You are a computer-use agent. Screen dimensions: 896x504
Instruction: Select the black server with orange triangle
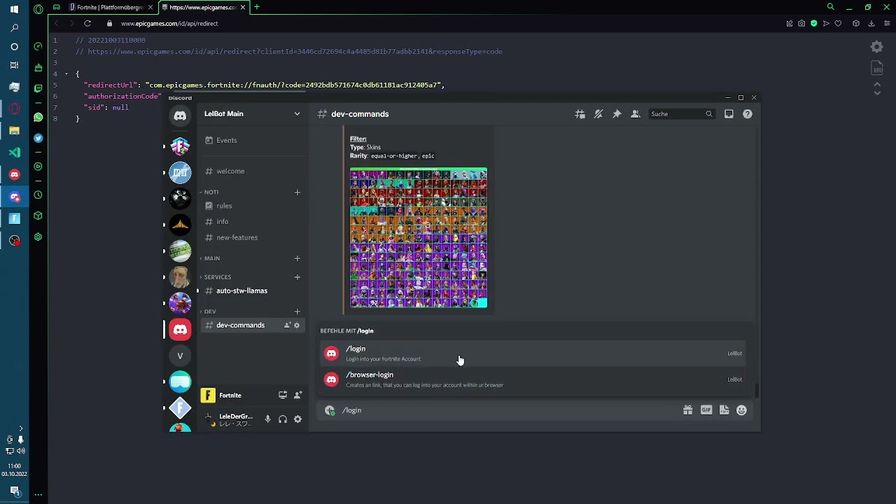[x=180, y=225]
